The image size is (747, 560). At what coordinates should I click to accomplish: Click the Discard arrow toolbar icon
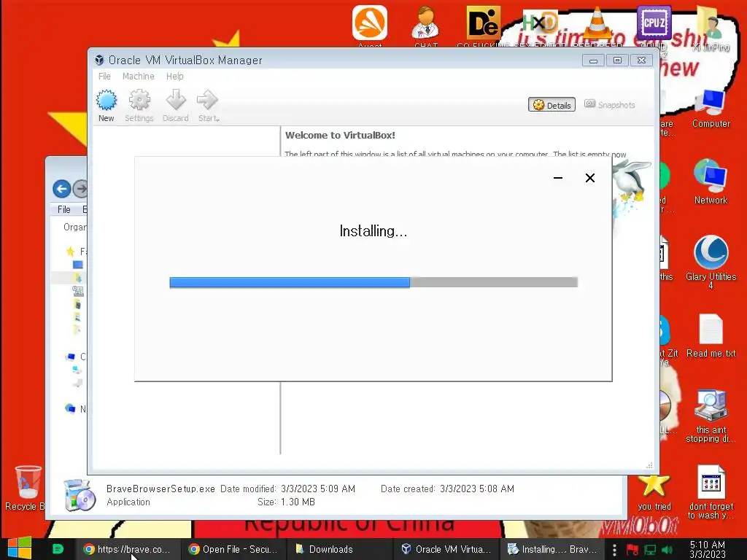175,106
